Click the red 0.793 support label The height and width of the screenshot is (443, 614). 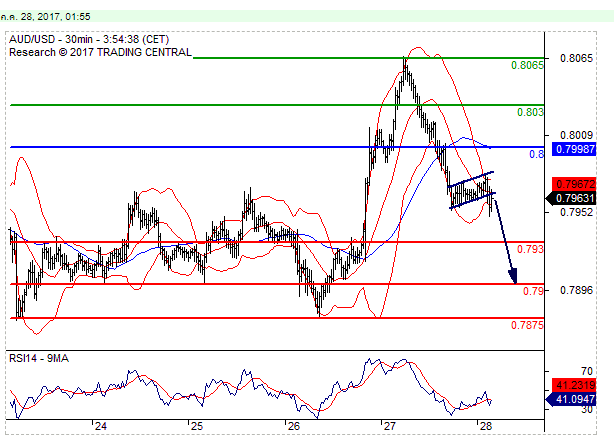pyautogui.click(x=530, y=249)
